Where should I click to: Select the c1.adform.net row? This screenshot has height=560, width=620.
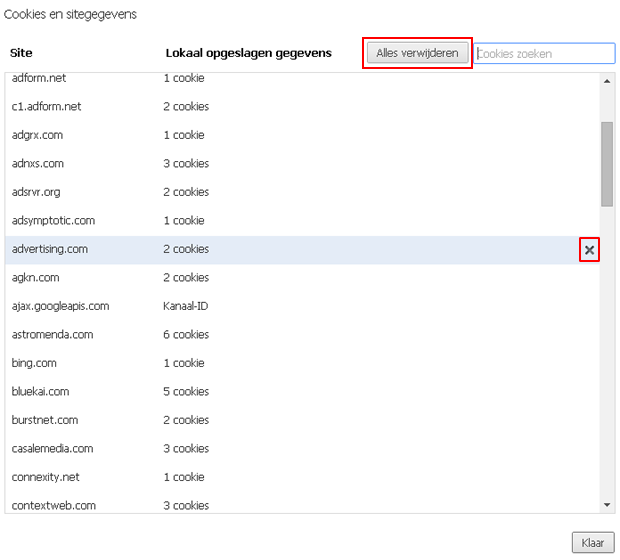302,107
